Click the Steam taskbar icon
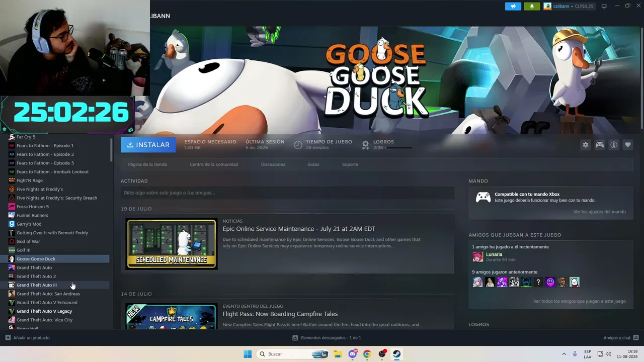644x362 pixels. (x=396, y=354)
